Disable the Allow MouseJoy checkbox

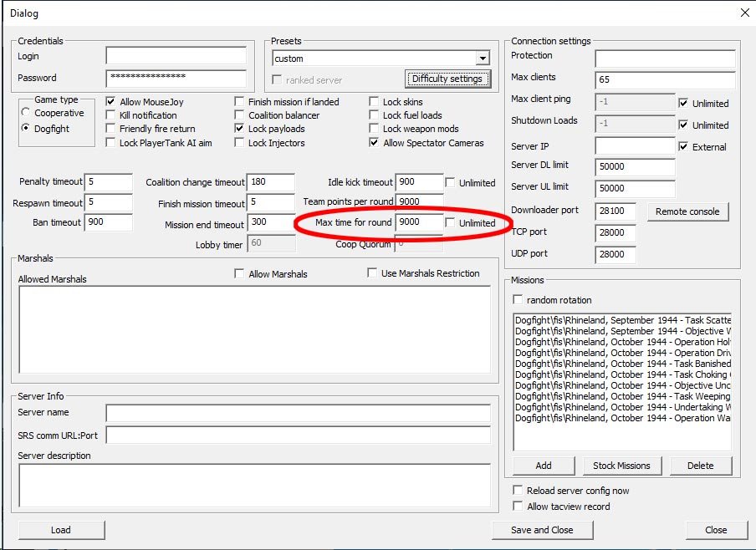click(112, 102)
